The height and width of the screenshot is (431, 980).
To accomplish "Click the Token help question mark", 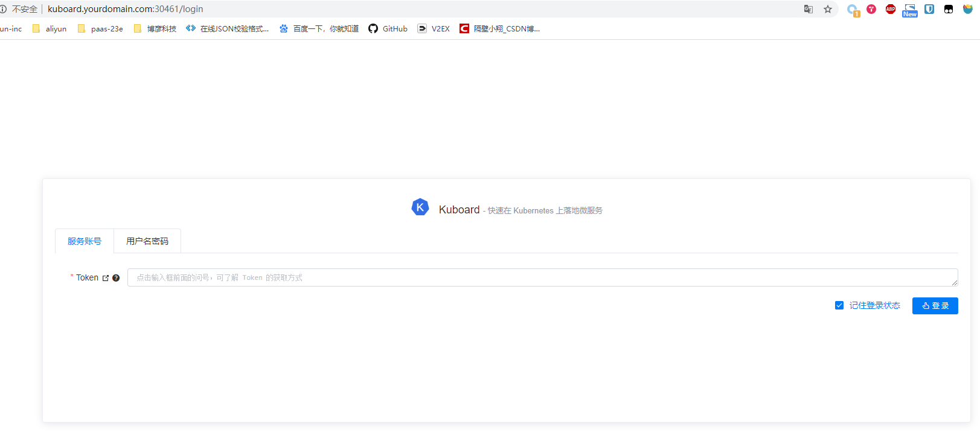I will pos(116,278).
